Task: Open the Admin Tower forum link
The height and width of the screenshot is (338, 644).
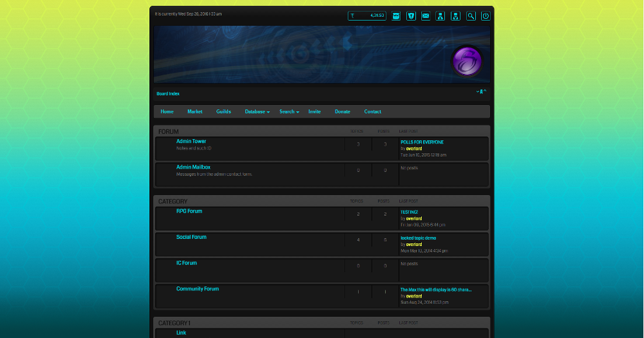Action: [191, 141]
